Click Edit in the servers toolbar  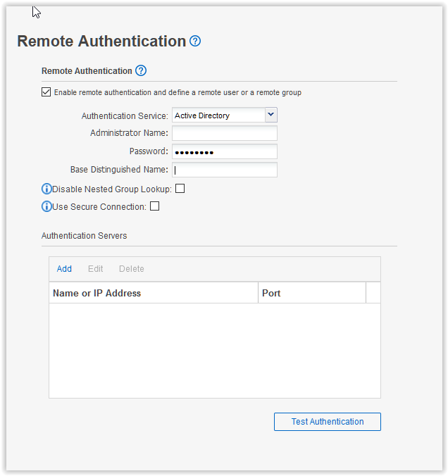tap(95, 269)
